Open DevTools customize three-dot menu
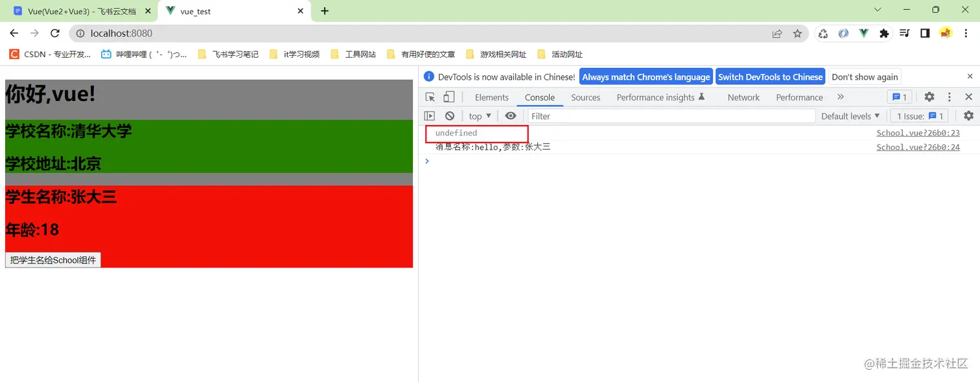Image resolution: width=980 pixels, height=382 pixels. click(x=950, y=97)
